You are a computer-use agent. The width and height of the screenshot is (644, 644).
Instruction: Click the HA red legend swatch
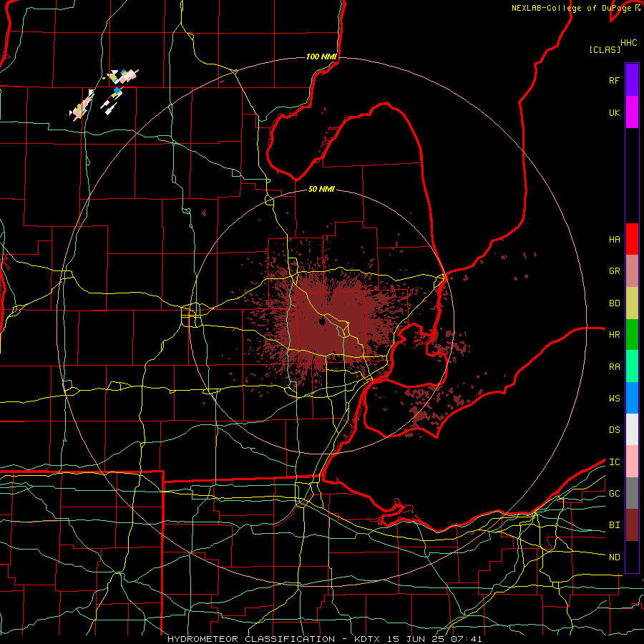pyautogui.click(x=632, y=239)
